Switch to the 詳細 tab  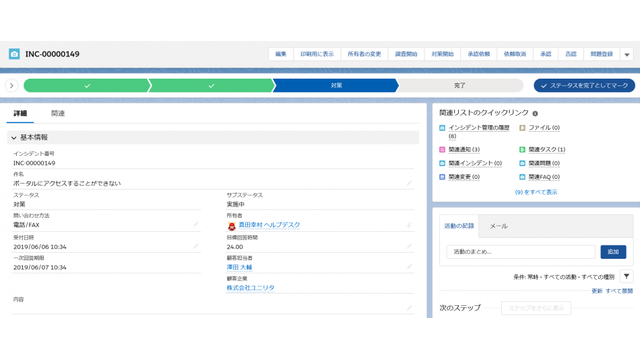(x=20, y=113)
